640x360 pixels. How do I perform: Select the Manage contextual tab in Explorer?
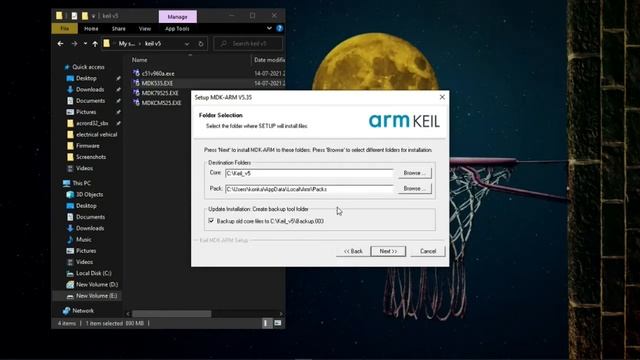(x=178, y=17)
